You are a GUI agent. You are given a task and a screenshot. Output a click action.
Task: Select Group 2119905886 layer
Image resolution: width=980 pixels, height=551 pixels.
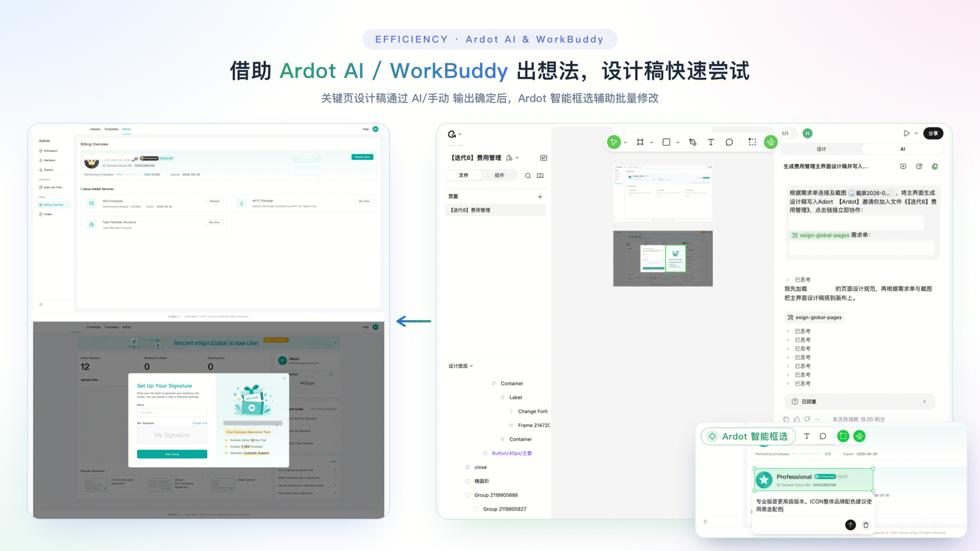(496, 495)
